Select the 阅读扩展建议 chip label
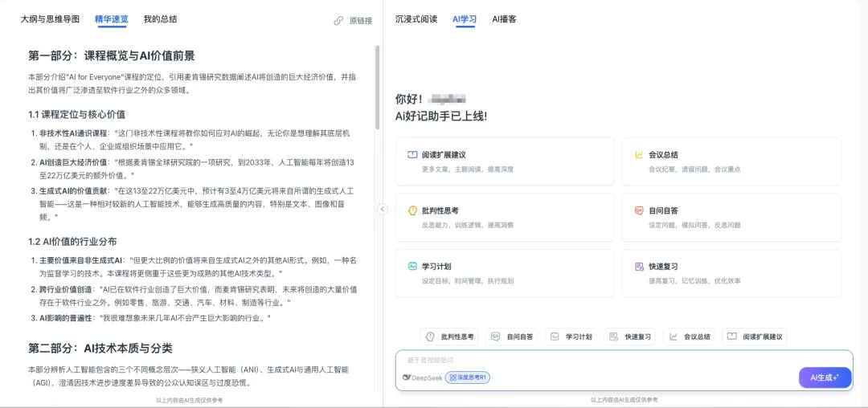Viewport: 868px width, 408px height. [x=763, y=337]
